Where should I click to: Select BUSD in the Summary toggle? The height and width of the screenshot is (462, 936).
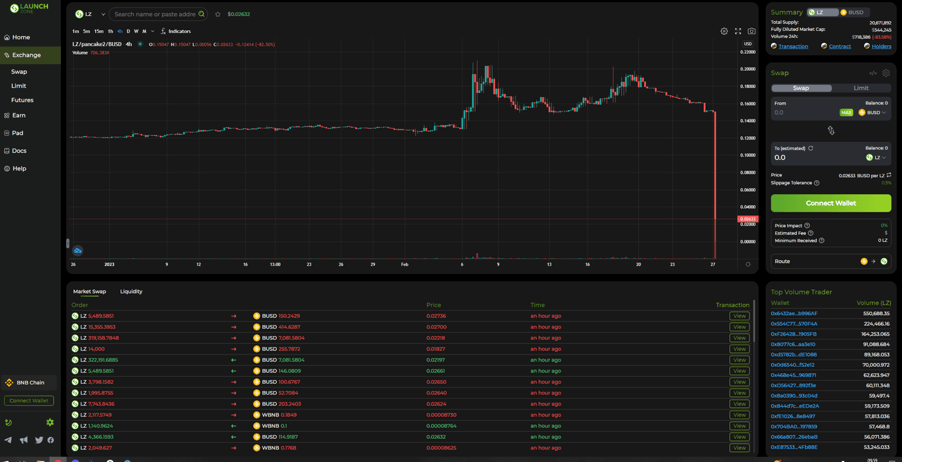[x=854, y=12]
